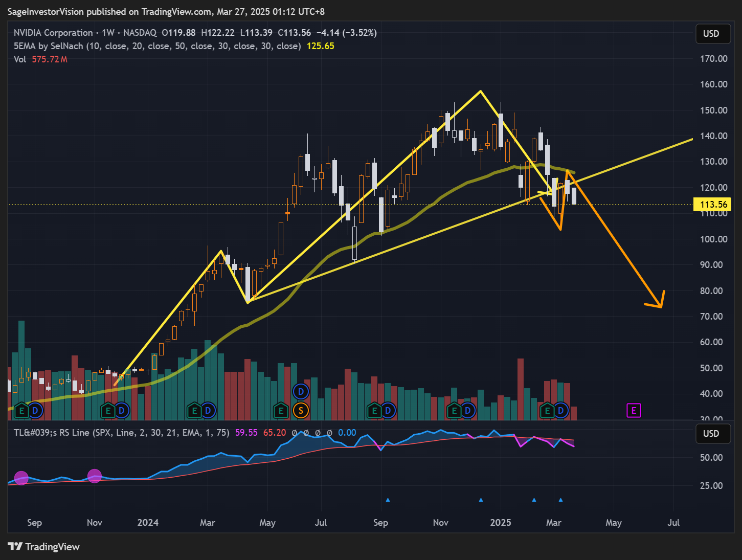Click the orange S stock split marker
The image size is (742, 560).
coord(301,410)
